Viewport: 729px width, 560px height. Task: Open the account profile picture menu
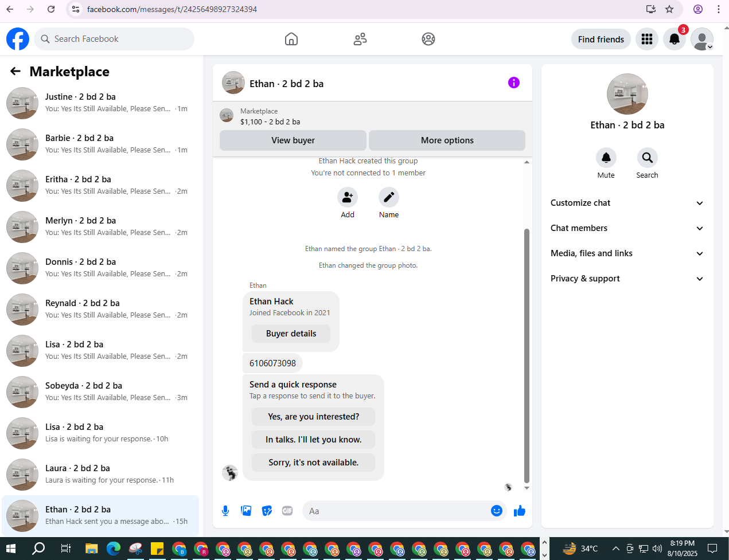pyautogui.click(x=702, y=39)
